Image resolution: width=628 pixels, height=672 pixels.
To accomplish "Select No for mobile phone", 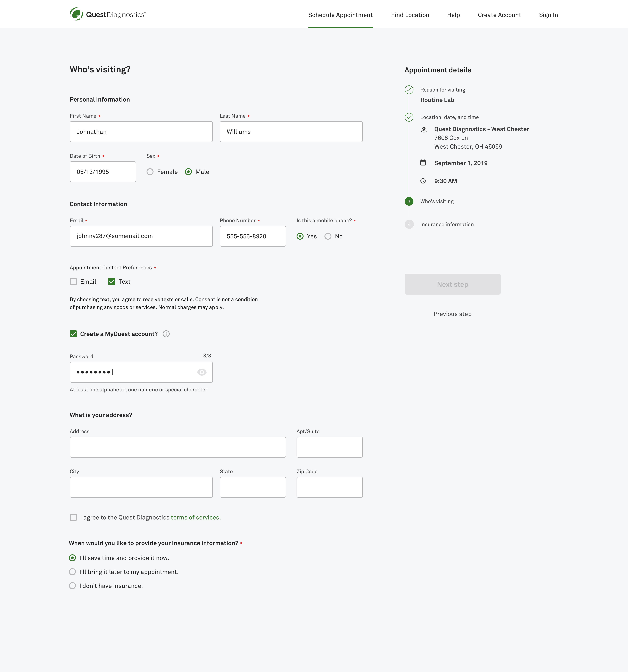I will tap(328, 236).
